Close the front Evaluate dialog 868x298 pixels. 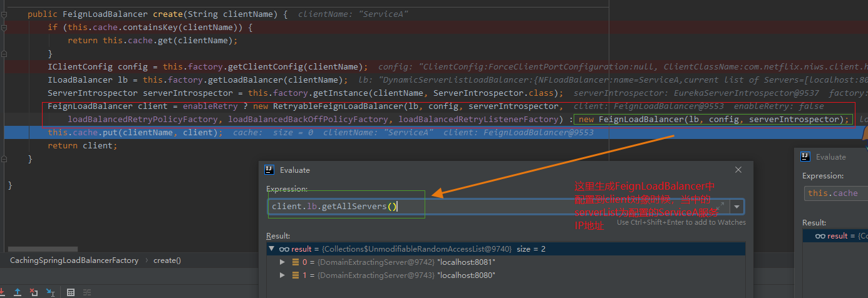[x=739, y=170]
